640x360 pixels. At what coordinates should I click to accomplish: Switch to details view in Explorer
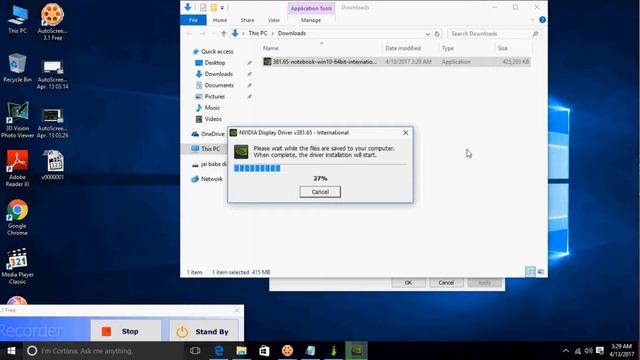(530, 272)
